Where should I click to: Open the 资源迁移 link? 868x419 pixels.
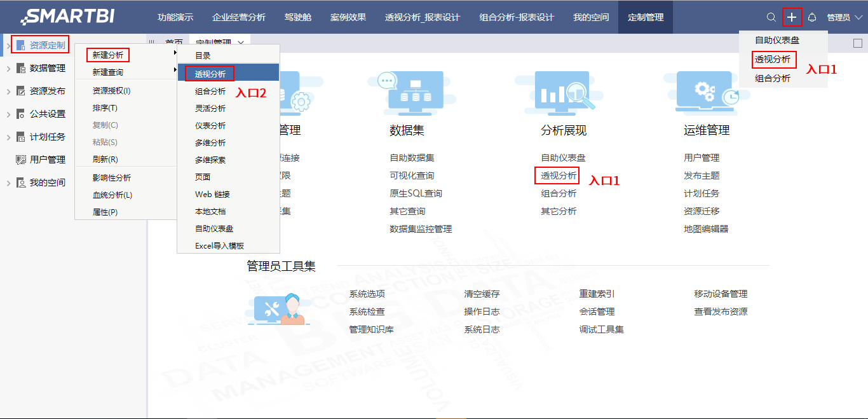tap(702, 211)
